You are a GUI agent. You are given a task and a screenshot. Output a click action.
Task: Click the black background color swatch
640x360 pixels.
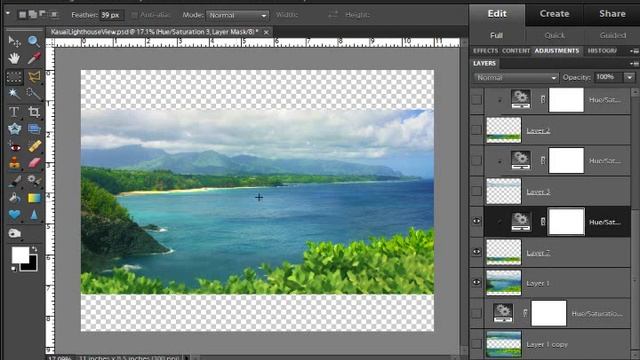tap(30, 264)
